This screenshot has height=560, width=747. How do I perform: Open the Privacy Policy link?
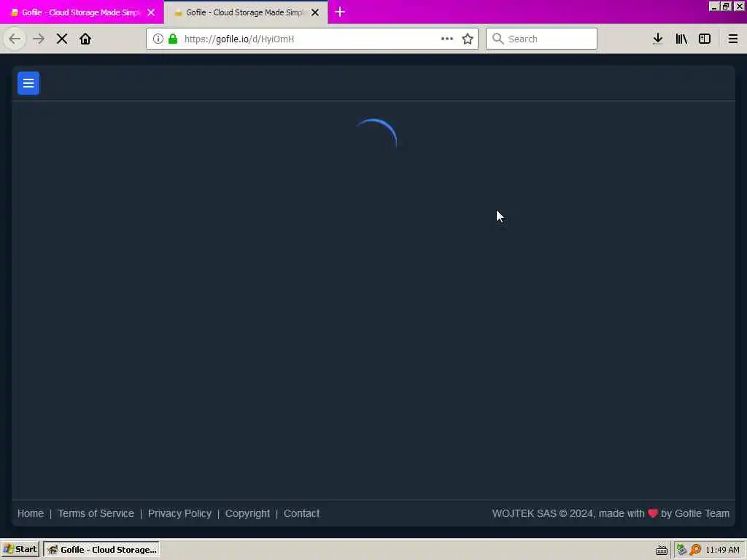click(179, 513)
